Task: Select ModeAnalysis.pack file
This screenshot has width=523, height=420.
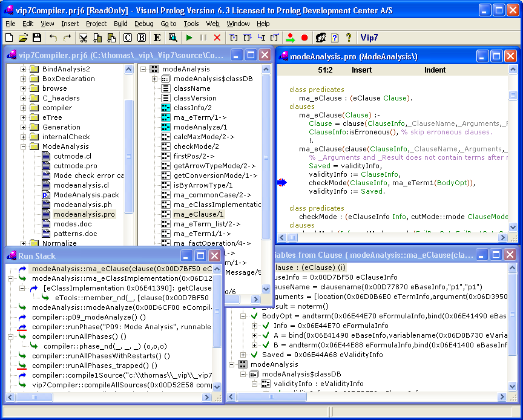Action: 87,195
